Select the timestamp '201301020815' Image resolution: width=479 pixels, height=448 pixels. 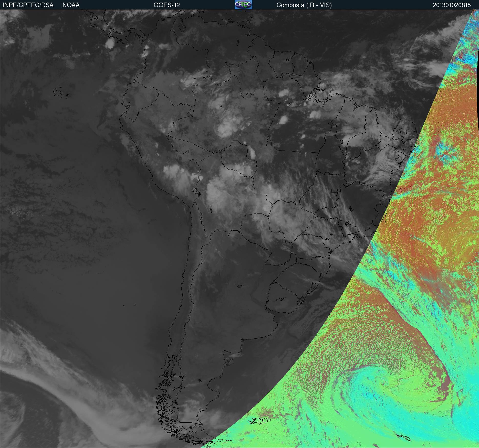(452, 5)
